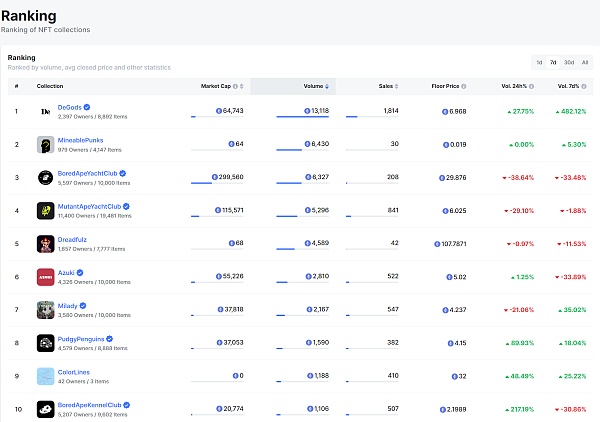Click the Azuki red logo icon
600x422 pixels.
45,276
